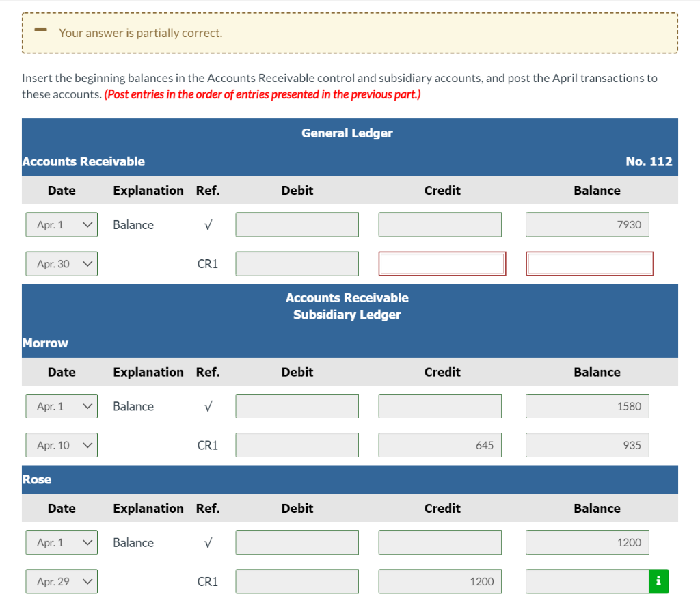
Task: Click the Debit field on General Ledger Apr. 1 row
Action: click(x=297, y=224)
